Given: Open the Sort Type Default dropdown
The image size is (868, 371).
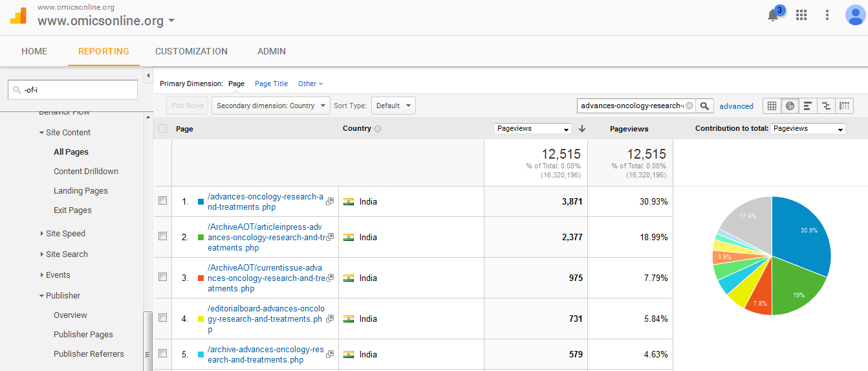Looking at the screenshot, I should (393, 106).
